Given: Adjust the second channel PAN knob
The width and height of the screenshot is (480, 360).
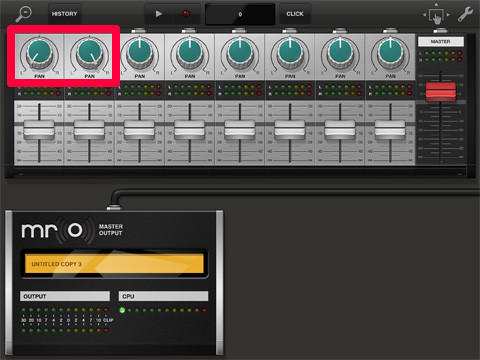Looking at the screenshot, I should point(89,52).
